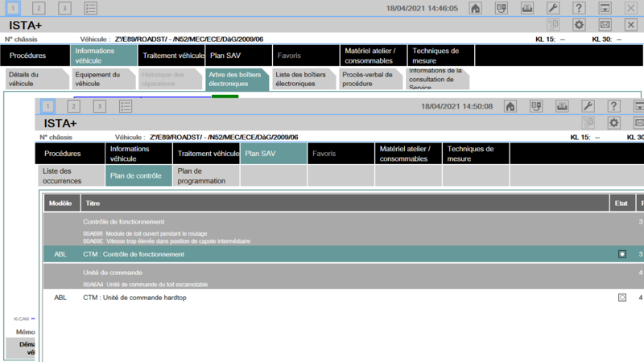Viewport: 644px width, 362px height.
Task: Click print icon in back window toolbar
Action: click(527, 8)
